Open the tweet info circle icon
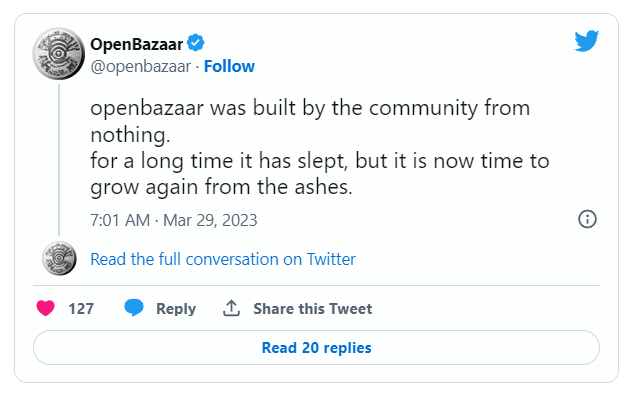This screenshot has height=398, width=636. (587, 219)
